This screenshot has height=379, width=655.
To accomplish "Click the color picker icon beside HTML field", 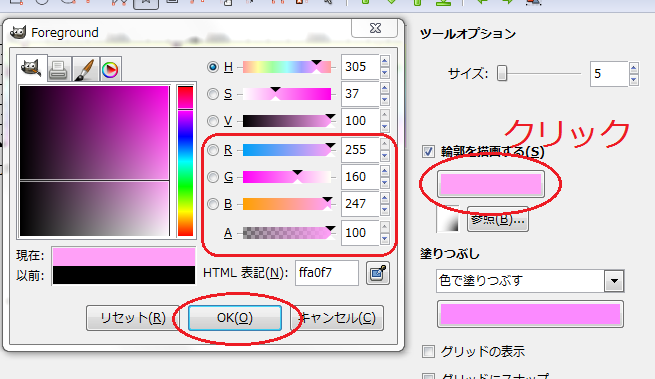I will click(x=378, y=273).
